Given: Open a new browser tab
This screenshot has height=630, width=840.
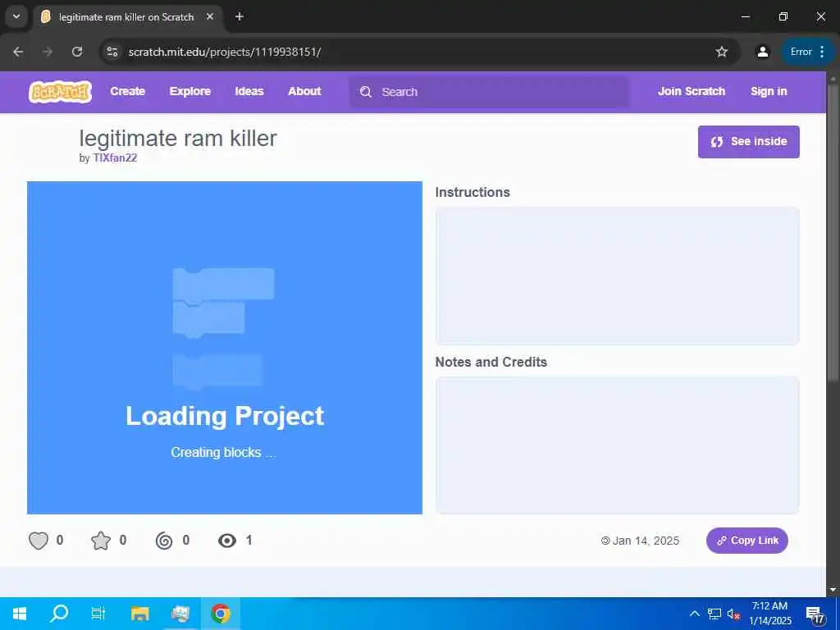Looking at the screenshot, I should pyautogui.click(x=240, y=16).
